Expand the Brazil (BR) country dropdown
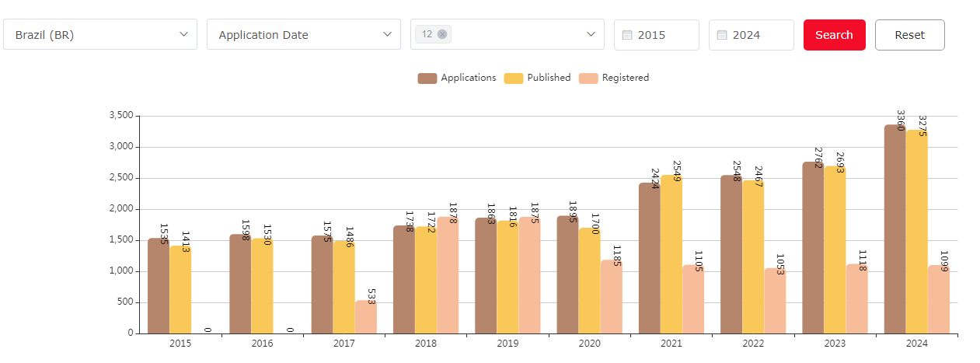This screenshot has height=363, width=980. [183, 34]
